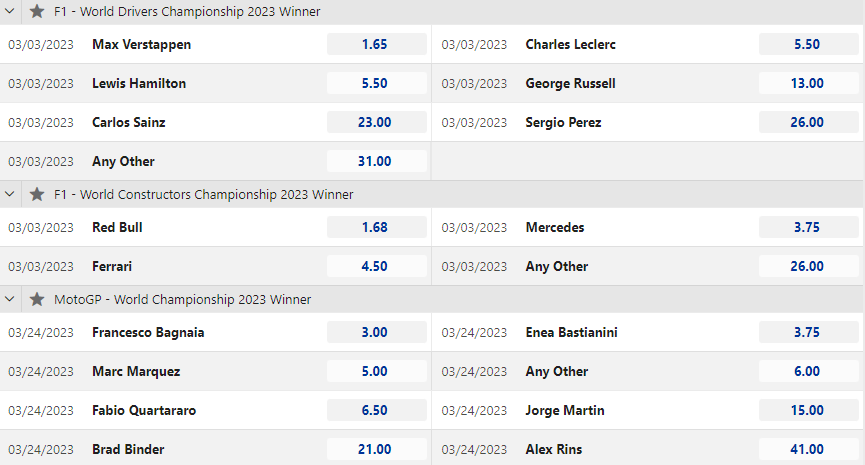Choose Mercedes constructors odds 3.75
Viewport: 865px width, 465px height.
point(807,228)
